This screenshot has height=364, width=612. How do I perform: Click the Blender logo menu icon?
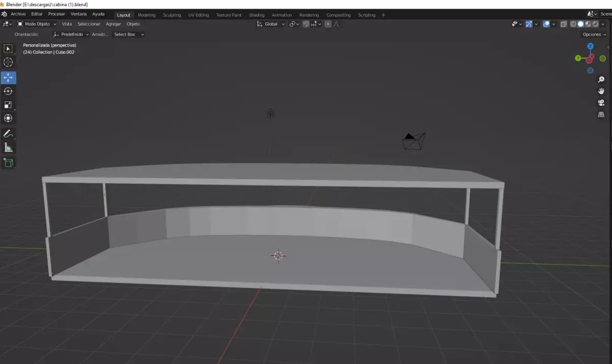(x=4, y=14)
